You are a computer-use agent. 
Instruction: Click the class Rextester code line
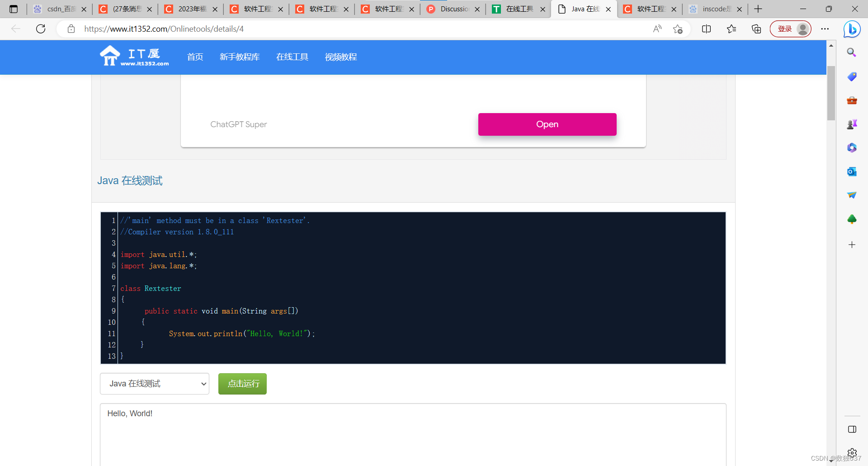coord(151,288)
